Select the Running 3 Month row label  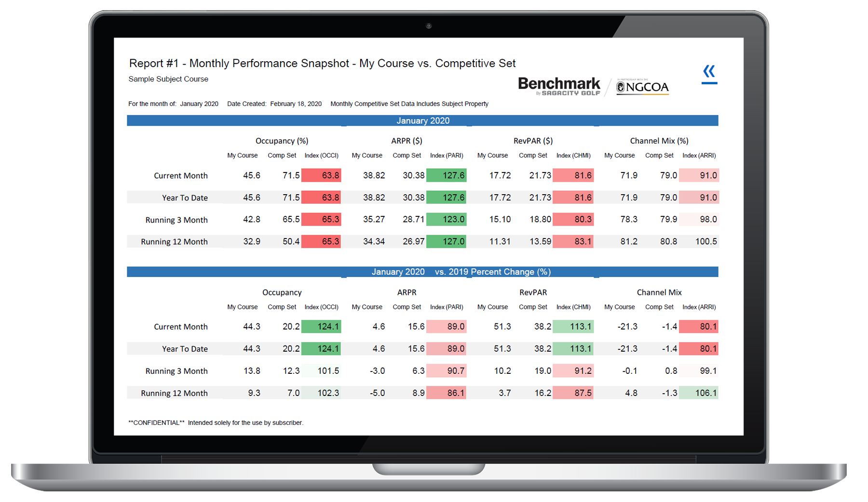pos(176,220)
